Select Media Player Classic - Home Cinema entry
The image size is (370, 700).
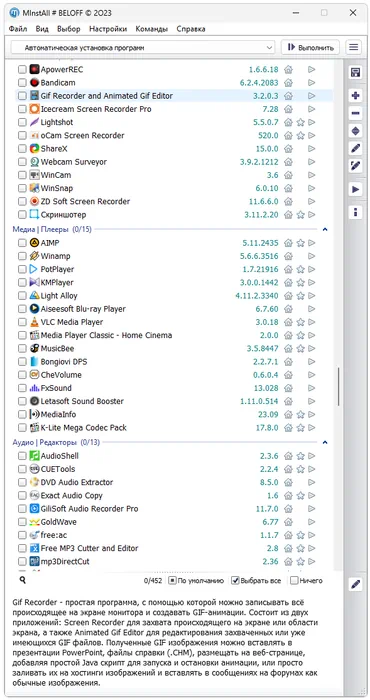tap(174, 335)
